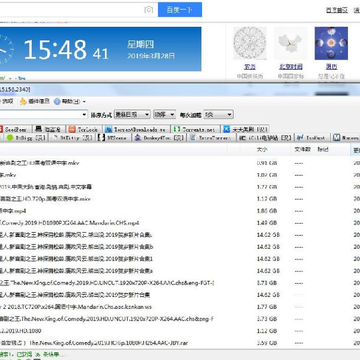The height and width of the screenshot is (360, 360).
Task: Switch to the Monova site tab
Action: point(347,138)
